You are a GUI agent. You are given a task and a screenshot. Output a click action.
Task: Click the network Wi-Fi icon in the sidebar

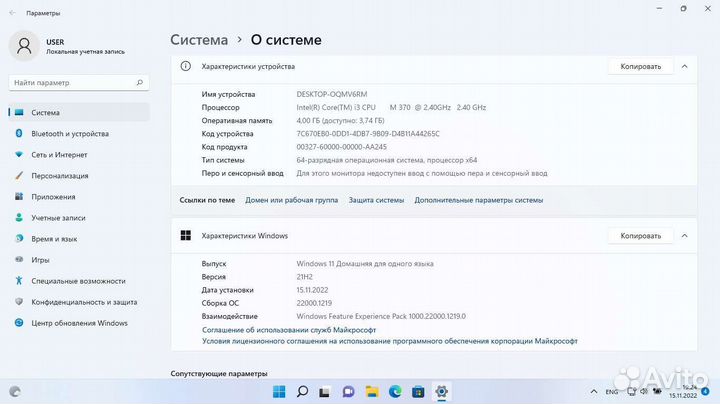tap(19, 154)
